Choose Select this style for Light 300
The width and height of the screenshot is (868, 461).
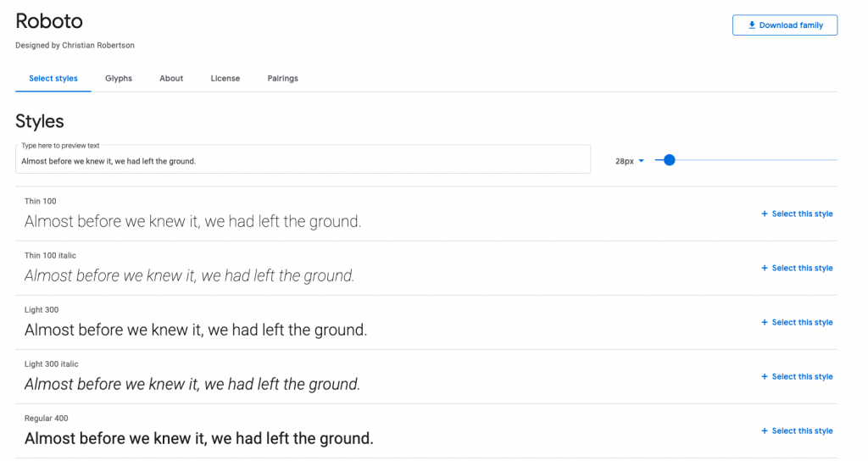click(802, 323)
